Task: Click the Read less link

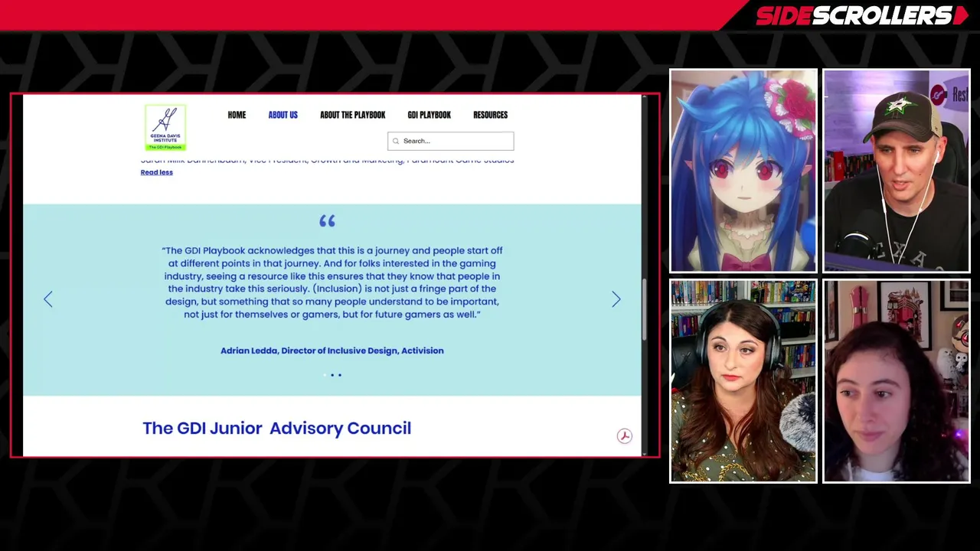Action: click(156, 172)
